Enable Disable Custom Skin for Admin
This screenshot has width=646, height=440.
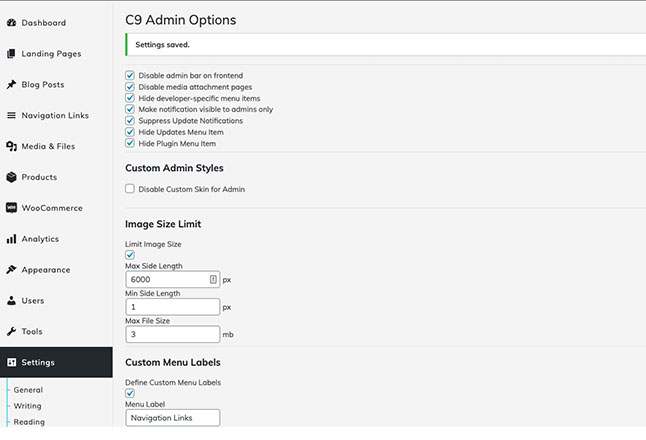click(130, 189)
